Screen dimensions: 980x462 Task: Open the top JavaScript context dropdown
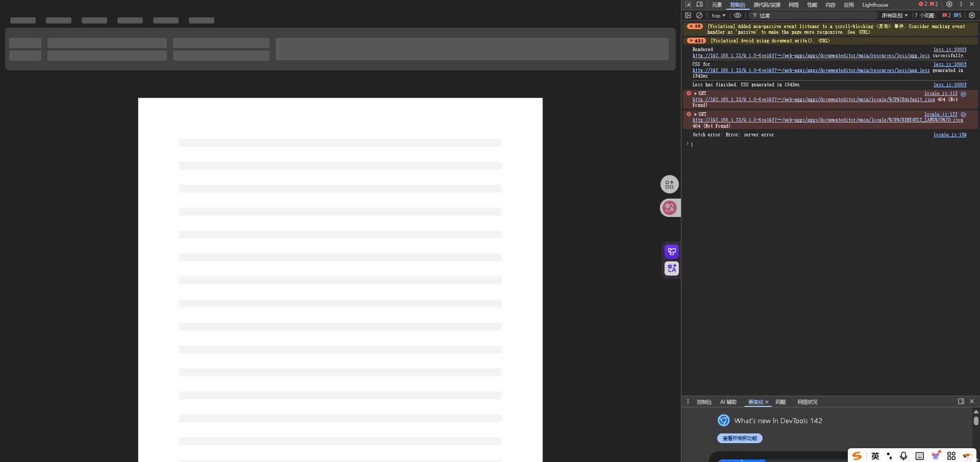click(x=718, y=16)
